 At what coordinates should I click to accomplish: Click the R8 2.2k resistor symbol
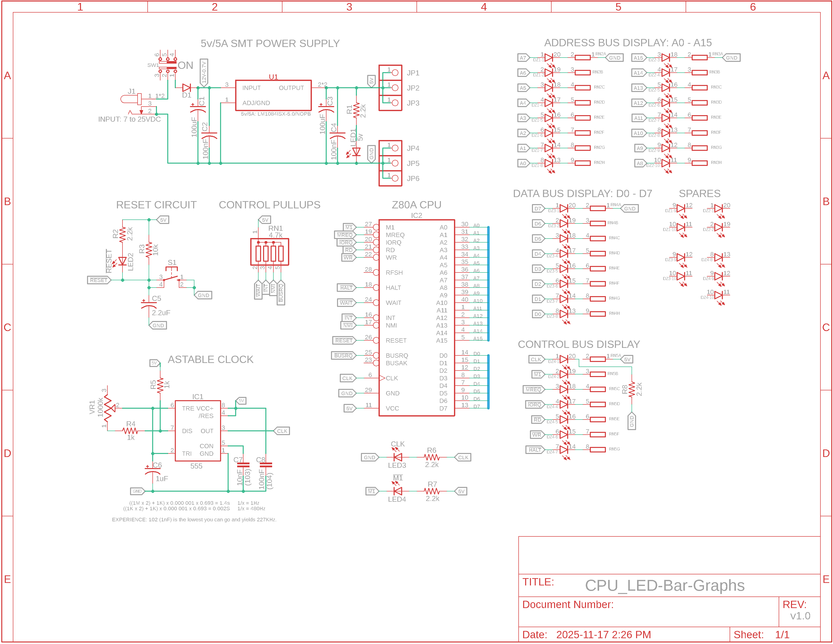tap(632, 390)
